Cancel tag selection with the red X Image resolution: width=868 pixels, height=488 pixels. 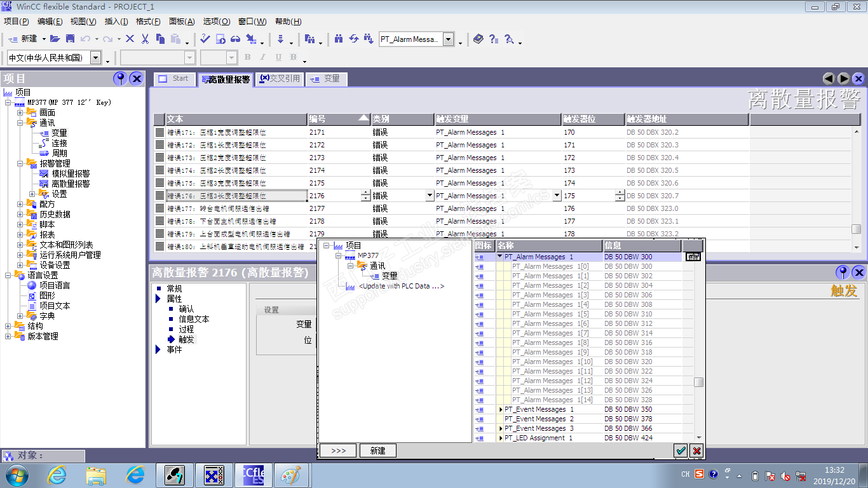(x=696, y=451)
